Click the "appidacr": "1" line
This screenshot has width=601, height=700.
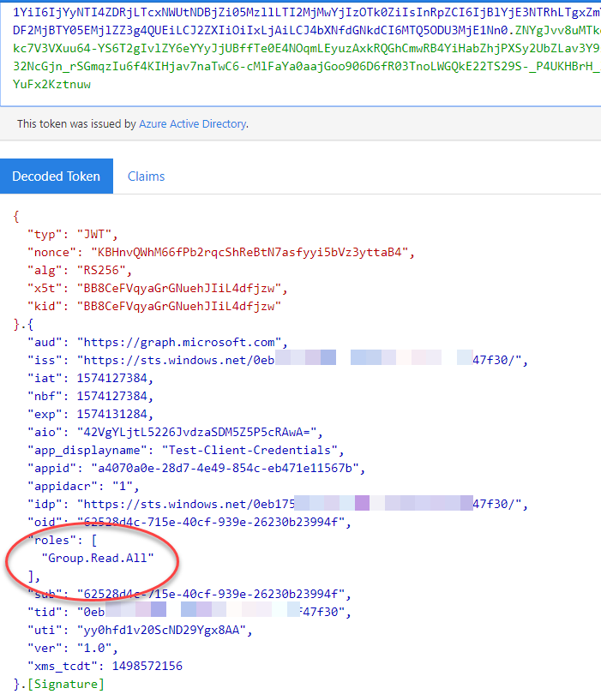point(83,486)
